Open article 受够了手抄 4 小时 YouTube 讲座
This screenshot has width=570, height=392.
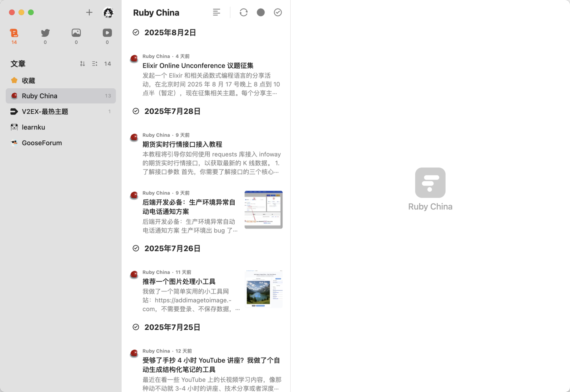pos(206,369)
